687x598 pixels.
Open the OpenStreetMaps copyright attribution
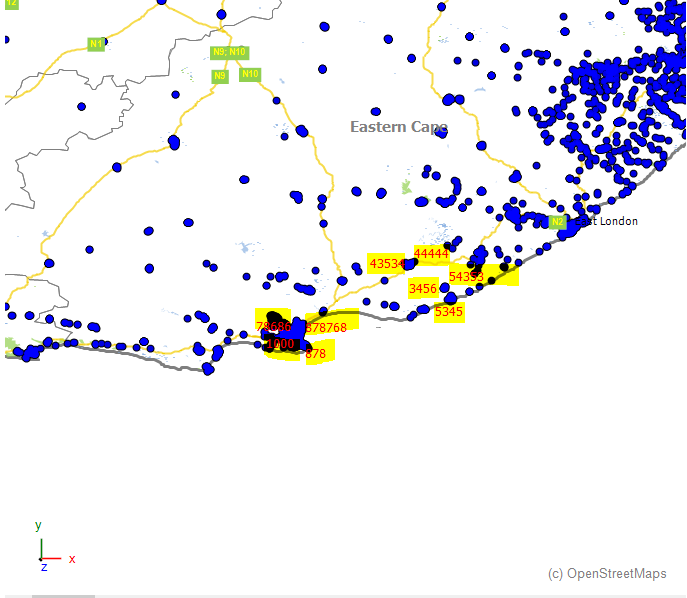coord(607,573)
